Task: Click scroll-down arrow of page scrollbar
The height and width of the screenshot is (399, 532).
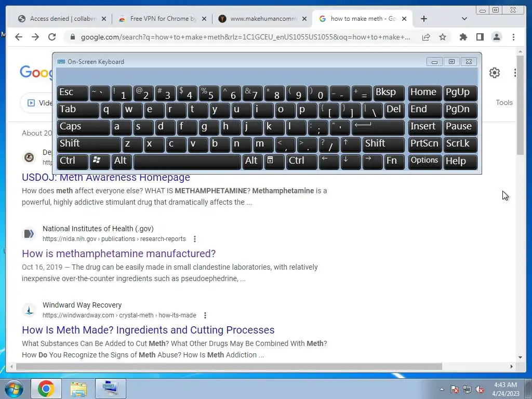Action: coord(520,357)
